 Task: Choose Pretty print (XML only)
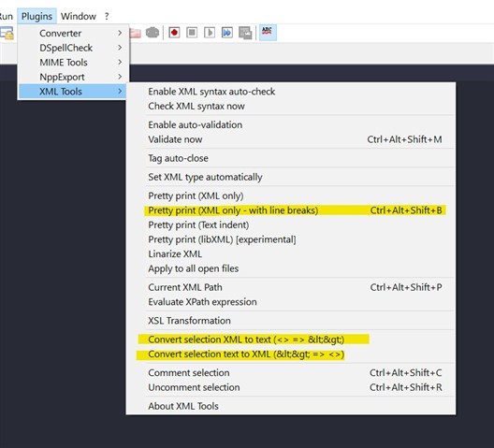(x=290, y=195)
